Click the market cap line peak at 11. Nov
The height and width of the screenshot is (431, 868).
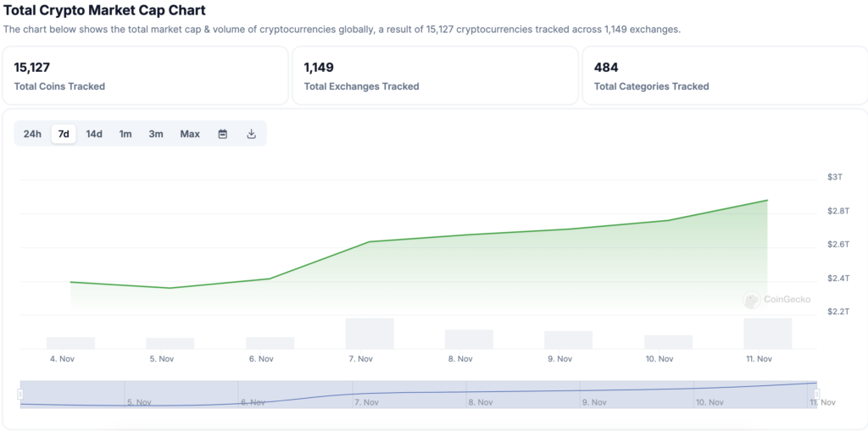(767, 201)
